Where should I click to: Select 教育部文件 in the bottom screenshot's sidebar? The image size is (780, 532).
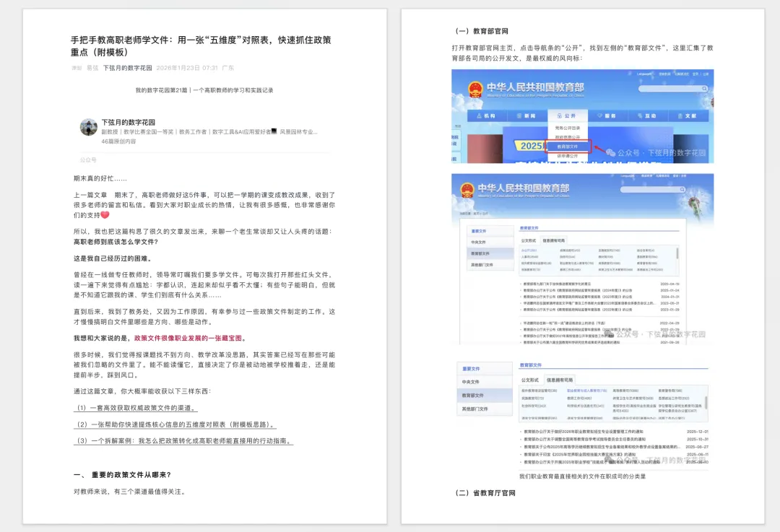point(485,396)
